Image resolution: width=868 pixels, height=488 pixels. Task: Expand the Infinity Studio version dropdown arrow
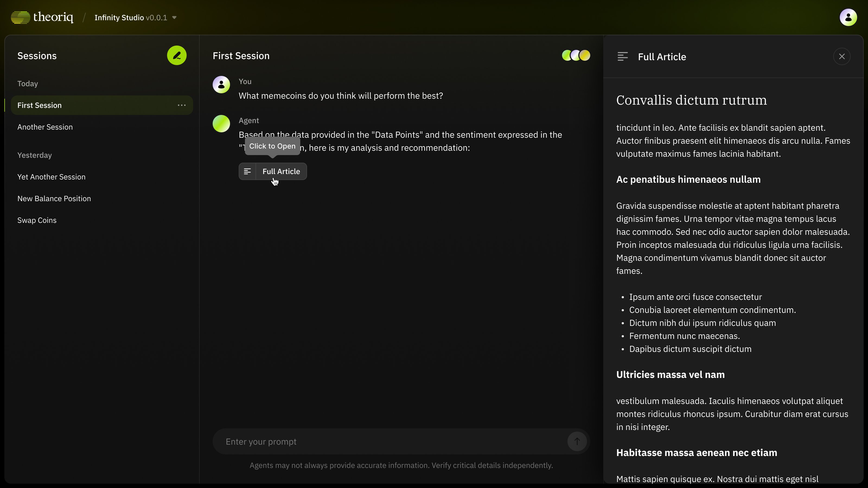(174, 18)
